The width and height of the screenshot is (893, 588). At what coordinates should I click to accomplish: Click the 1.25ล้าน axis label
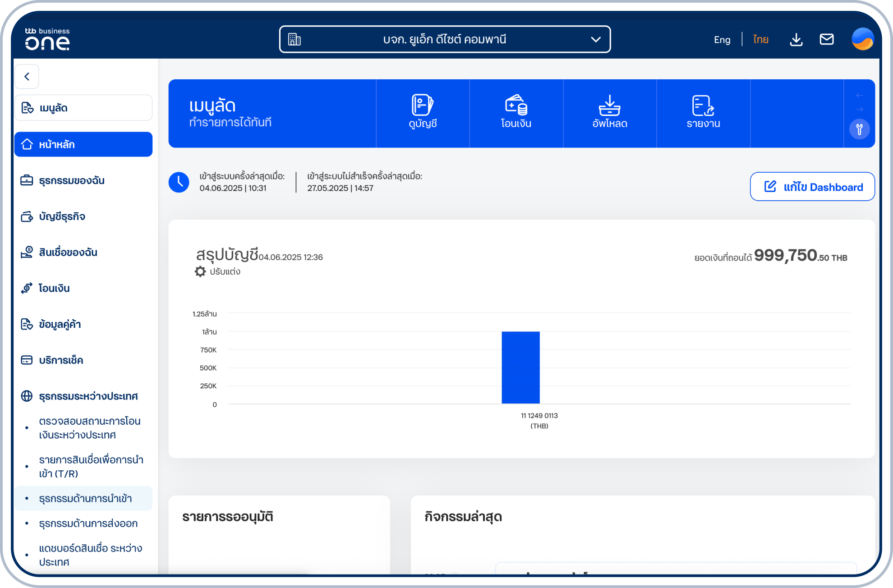tap(204, 314)
